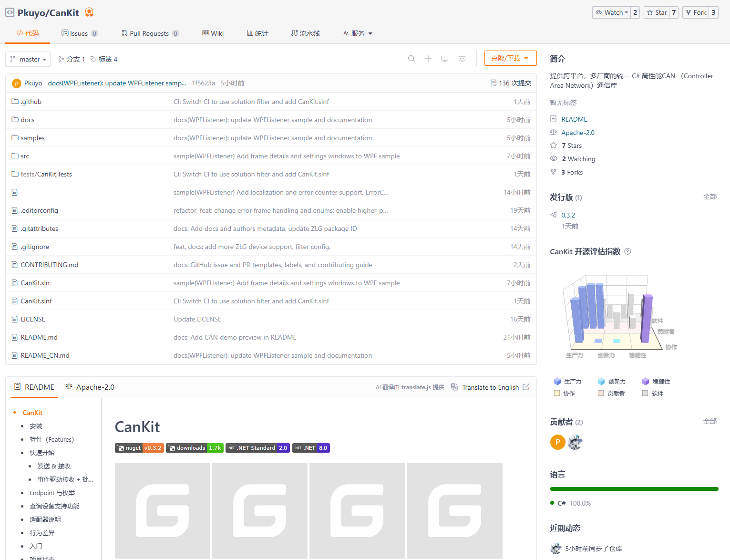Click the green C# language bar
The image size is (730, 560).
point(634,488)
